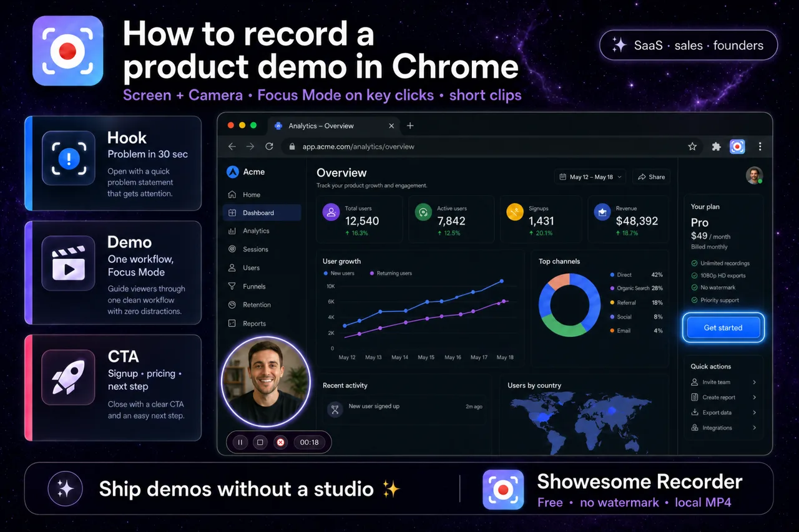Screen dimensions: 799x532
Task: Click the Total users purple icon
Action: tap(331, 212)
